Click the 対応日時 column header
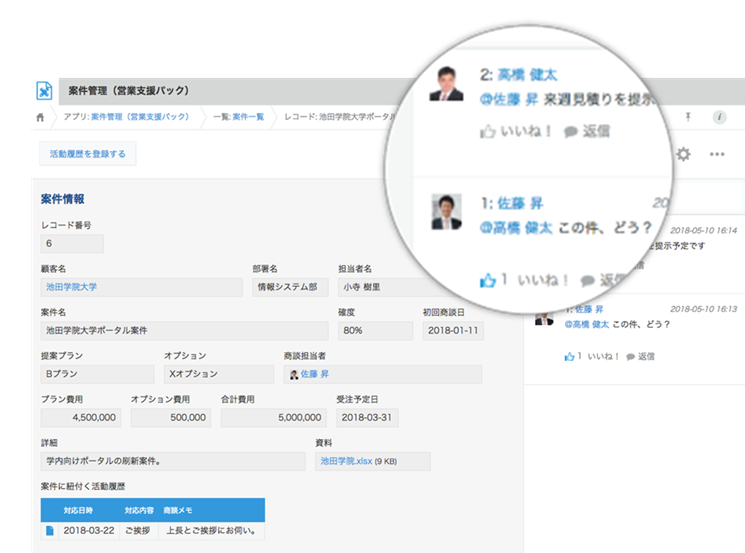745x553 pixels. pos(78,511)
